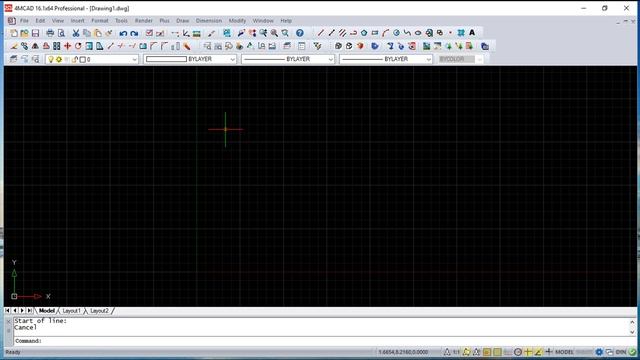Viewport: 640px width, 360px height.
Task: Select the Circle draw tool
Action: tap(396, 33)
